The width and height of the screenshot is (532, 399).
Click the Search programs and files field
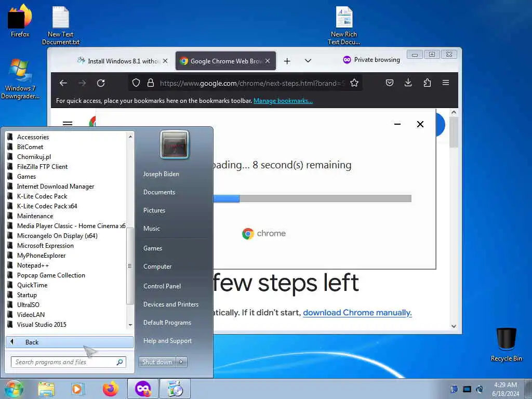[69, 362]
